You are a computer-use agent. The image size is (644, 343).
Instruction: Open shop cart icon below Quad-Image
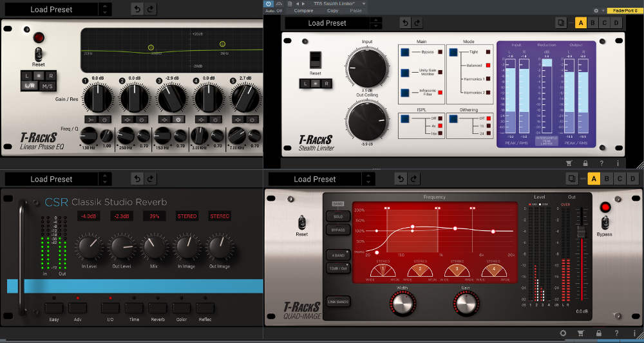[x=580, y=333]
